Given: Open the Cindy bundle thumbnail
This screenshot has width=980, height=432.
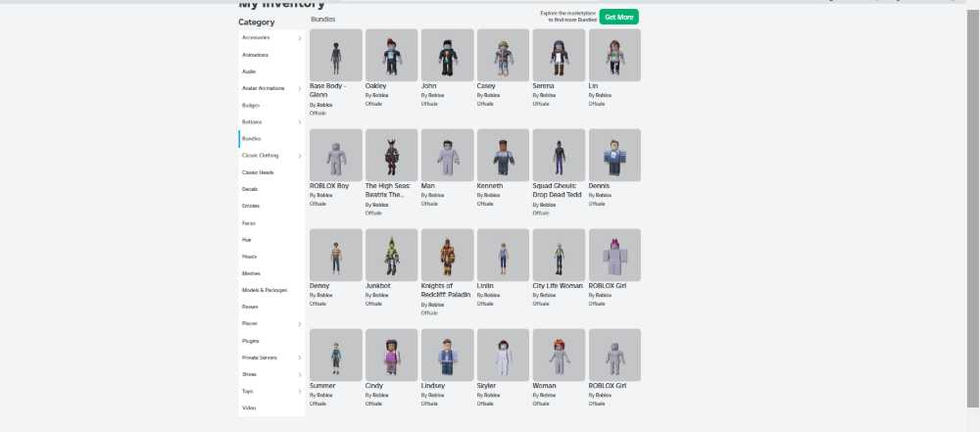Looking at the screenshot, I should pyautogui.click(x=391, y=356).
